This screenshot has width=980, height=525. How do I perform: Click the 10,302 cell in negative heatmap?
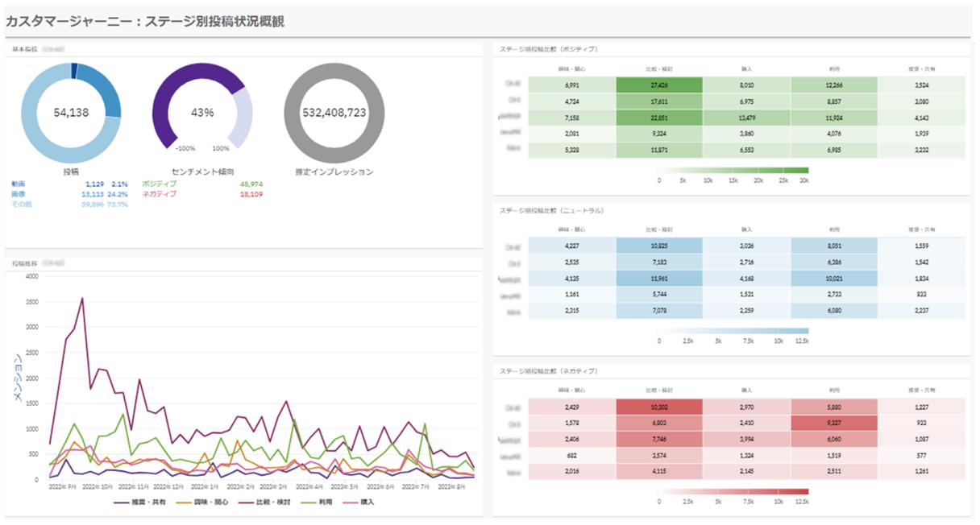[x=659, y=408]
